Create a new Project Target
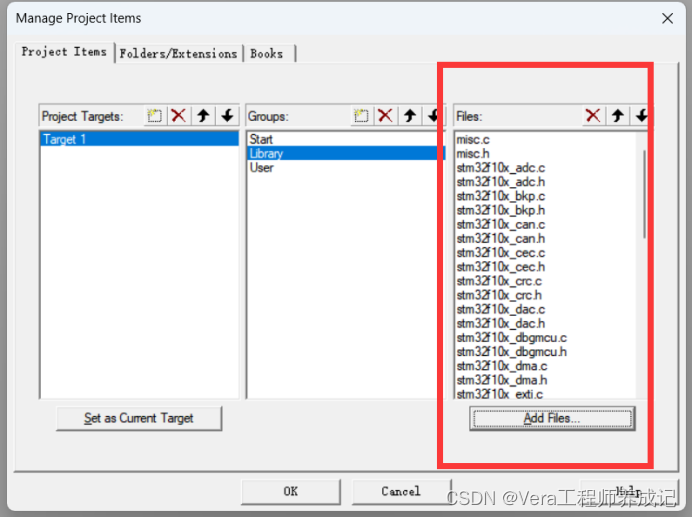692x517 pixels. tap(154, 116)
